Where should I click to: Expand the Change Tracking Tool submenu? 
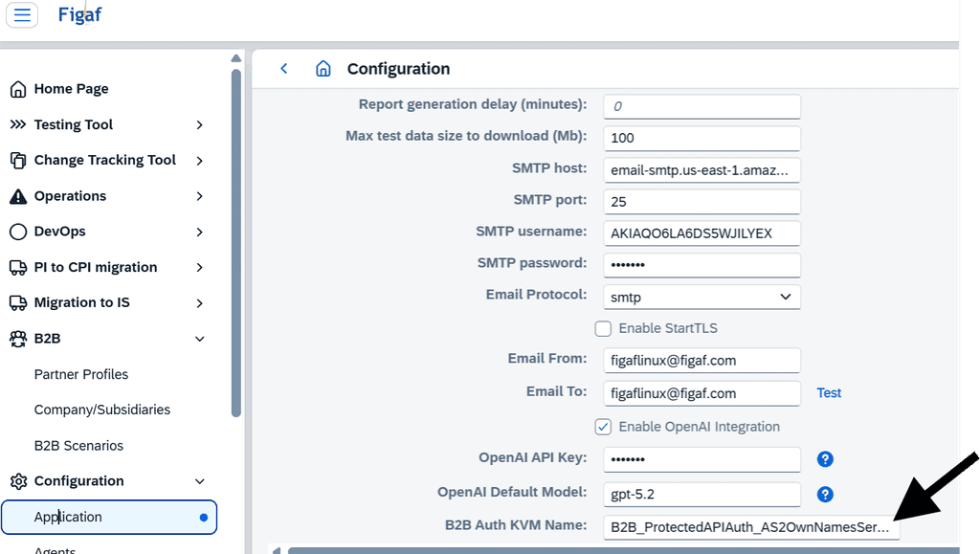[199, 161]
